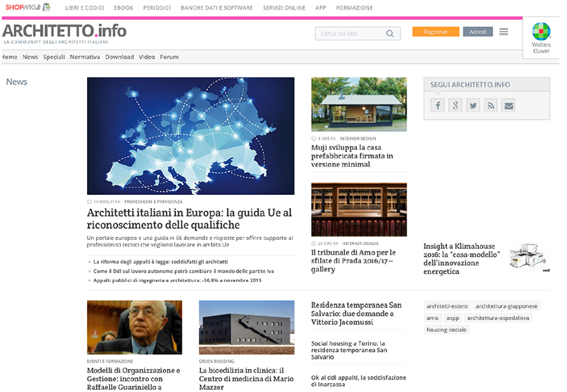Open the Muji prefab house image

coord(359,104)
